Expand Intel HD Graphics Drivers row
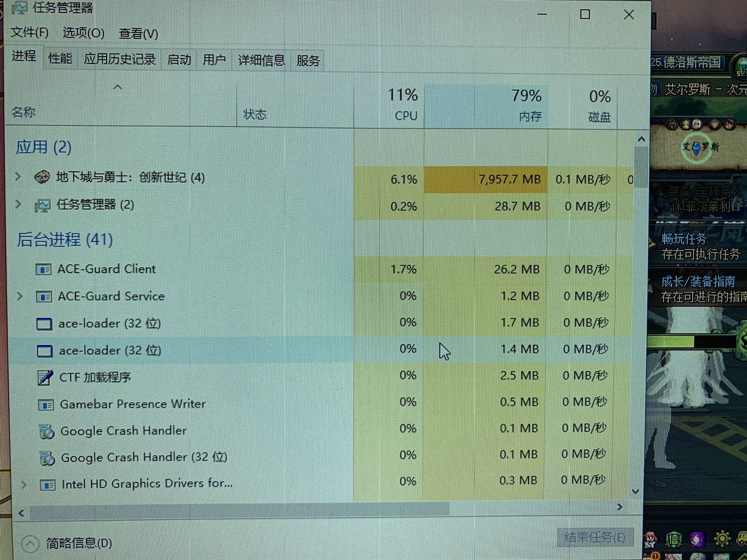The height and width of the screenshot is (560, 747). [x=24, y=484]
